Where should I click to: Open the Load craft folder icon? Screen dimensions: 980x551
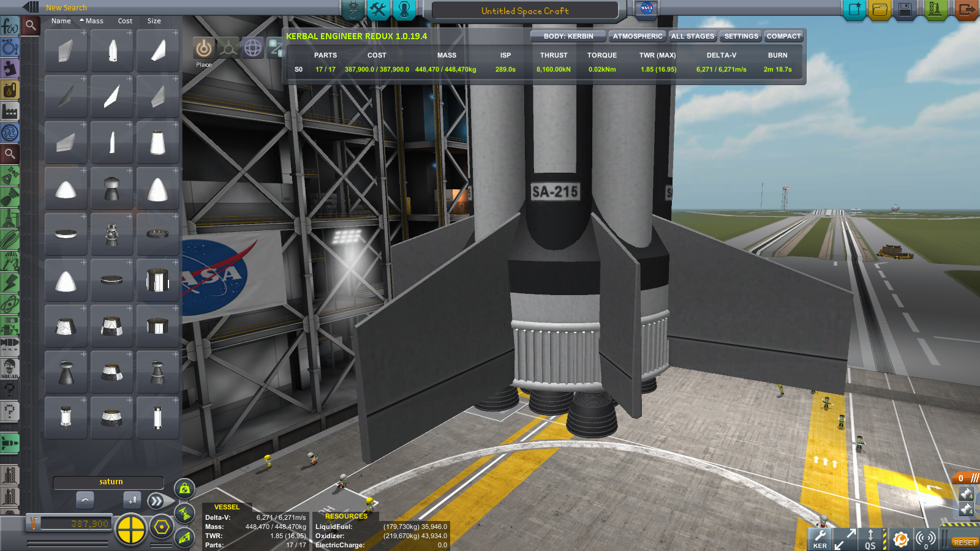[x=880, y=10]
